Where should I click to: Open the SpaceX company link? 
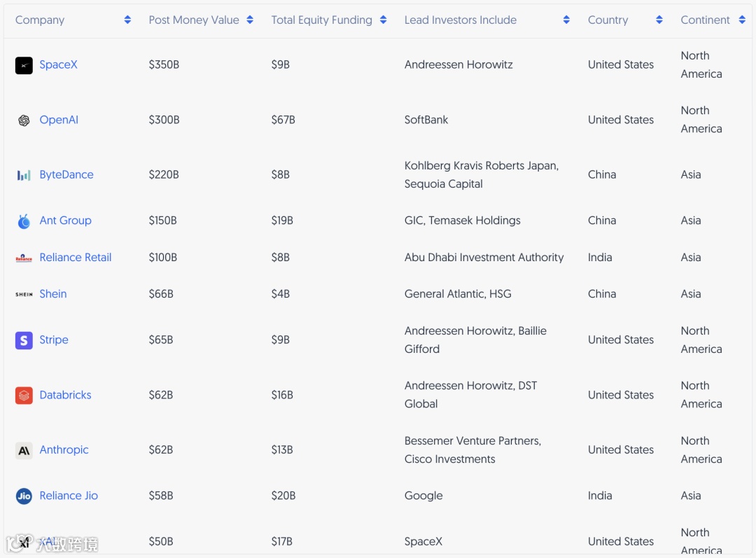pos(59,65)
